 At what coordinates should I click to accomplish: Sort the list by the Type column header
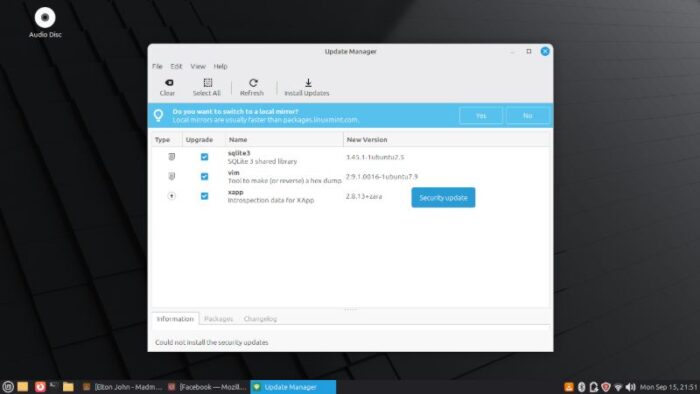click(x=167, y=140)
